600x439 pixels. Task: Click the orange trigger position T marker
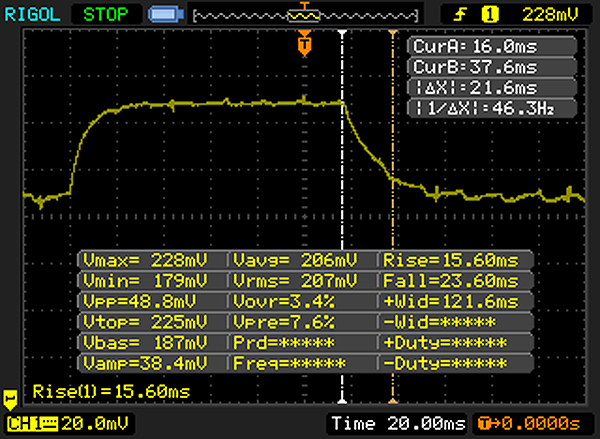(305, 44)
